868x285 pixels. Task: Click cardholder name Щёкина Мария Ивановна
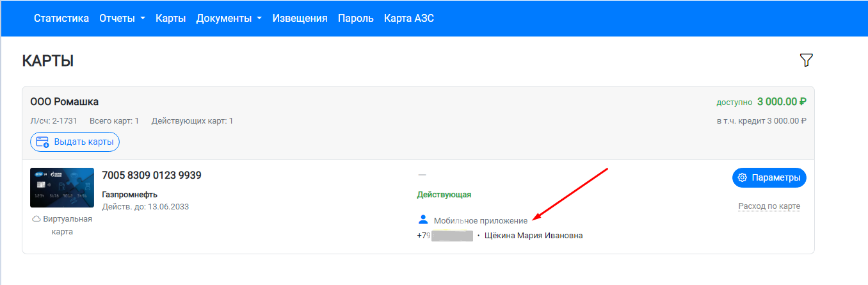coord(533,236)
